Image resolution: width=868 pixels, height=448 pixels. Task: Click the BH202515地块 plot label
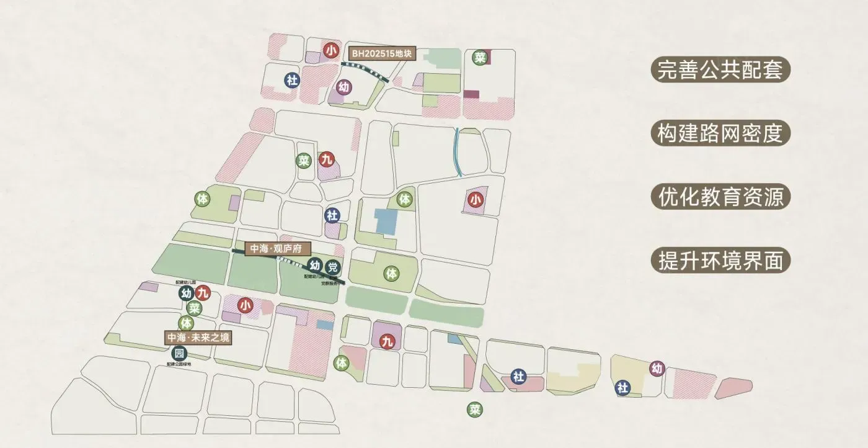tap(381, 53)
